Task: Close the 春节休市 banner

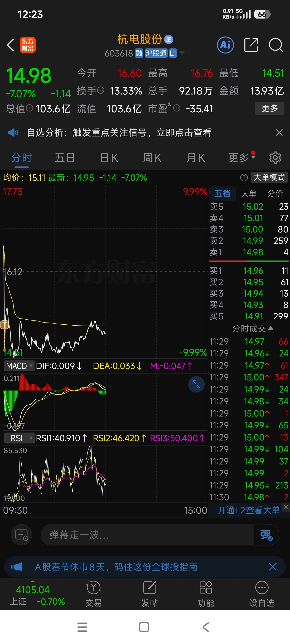Action: [272, 567]
